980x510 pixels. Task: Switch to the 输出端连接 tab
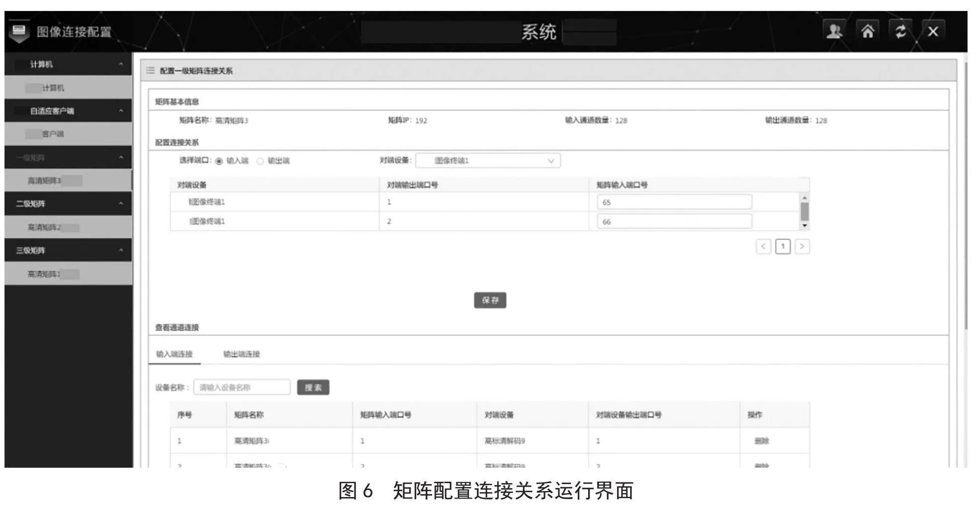(241, 354)
